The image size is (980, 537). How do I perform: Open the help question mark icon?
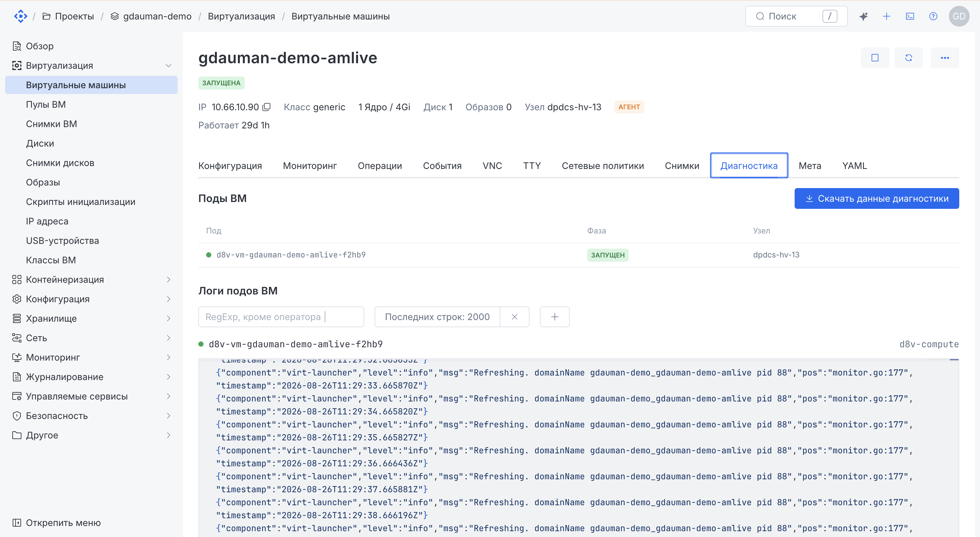[x=933, y=16]
